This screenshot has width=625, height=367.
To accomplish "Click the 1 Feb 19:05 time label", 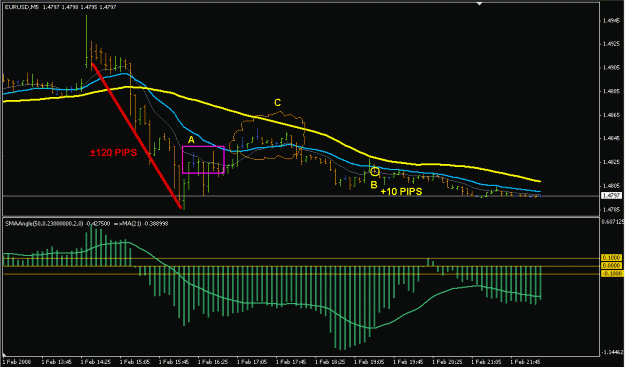I will click(369, 362).
